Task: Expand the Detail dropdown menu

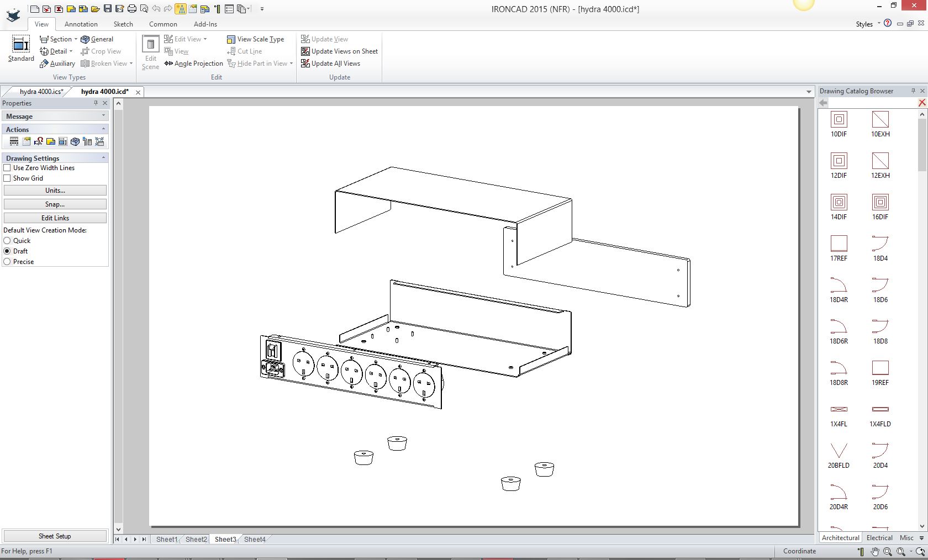Action: 71,51
